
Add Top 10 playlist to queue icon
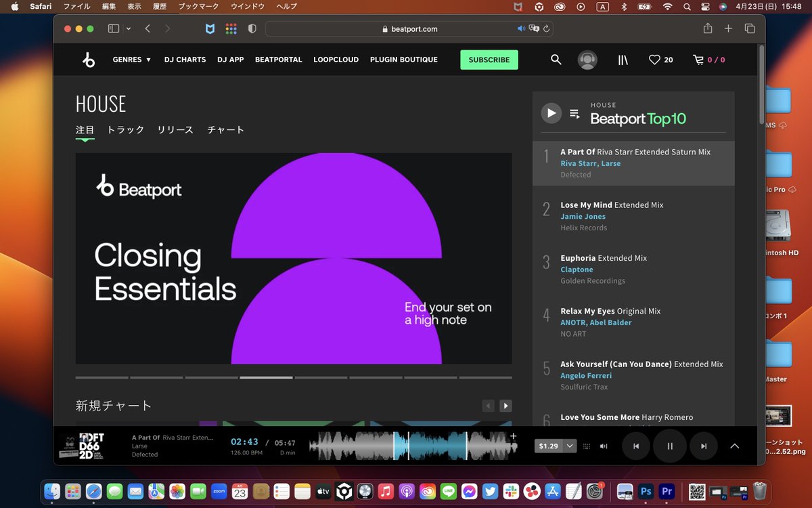coord(574,114)
